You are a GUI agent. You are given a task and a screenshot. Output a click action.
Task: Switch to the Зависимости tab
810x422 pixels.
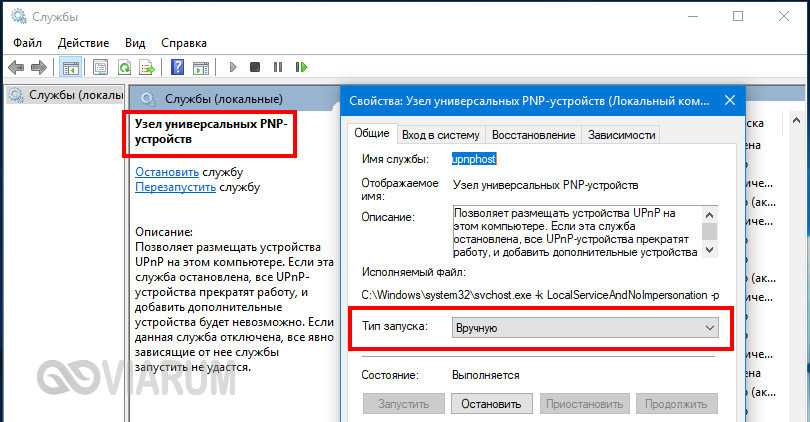[621, 135]
